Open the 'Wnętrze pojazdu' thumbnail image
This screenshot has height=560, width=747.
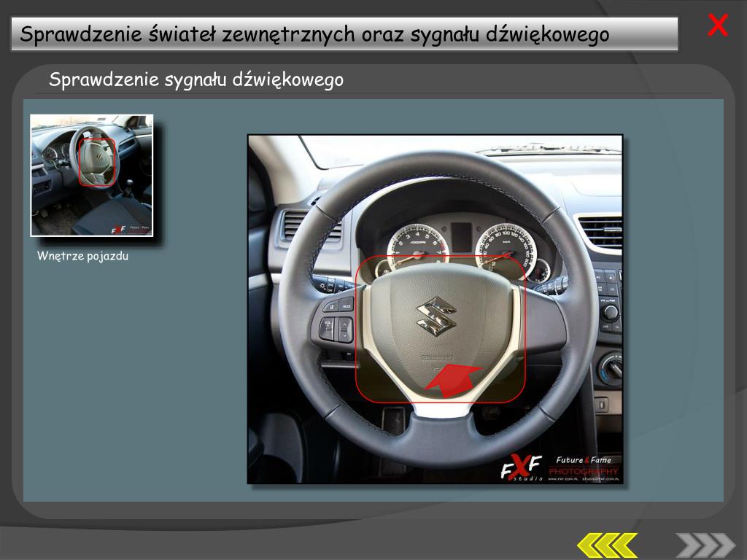92,175
